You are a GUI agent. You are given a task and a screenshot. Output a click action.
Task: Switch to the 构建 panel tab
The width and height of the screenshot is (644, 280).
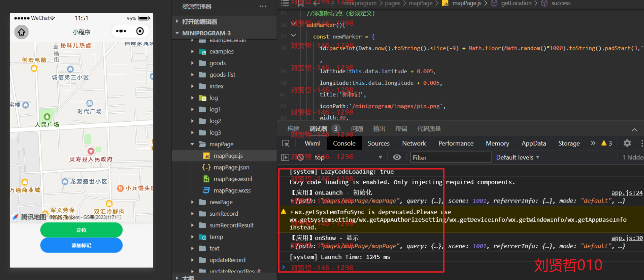tap(293, 129)
